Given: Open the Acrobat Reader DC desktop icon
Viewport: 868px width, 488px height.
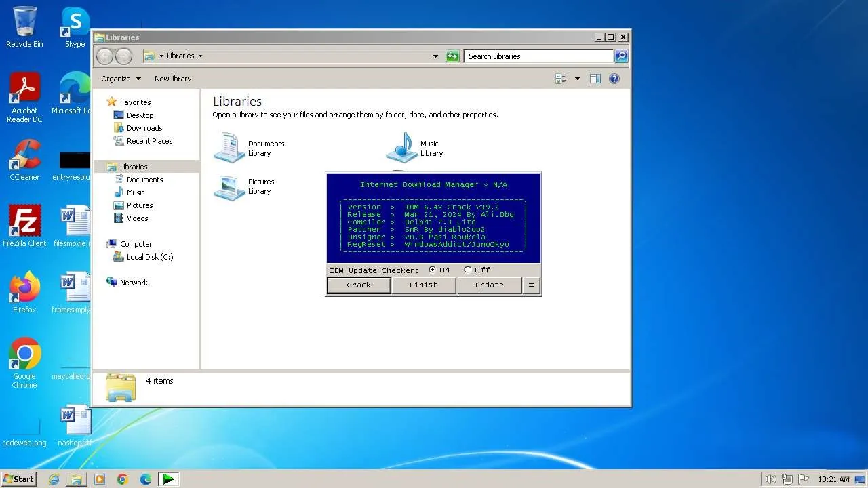Looking at the screenshot, I should point(24,98).
